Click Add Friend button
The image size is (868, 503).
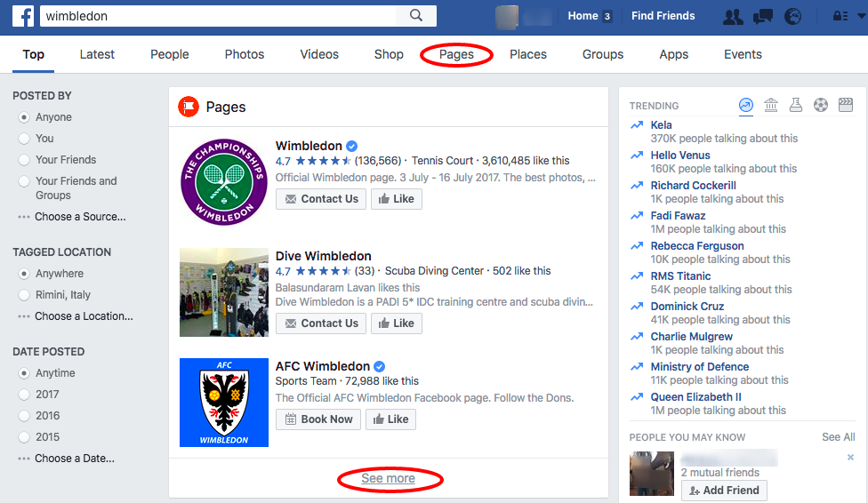click(x=724, y=491)
